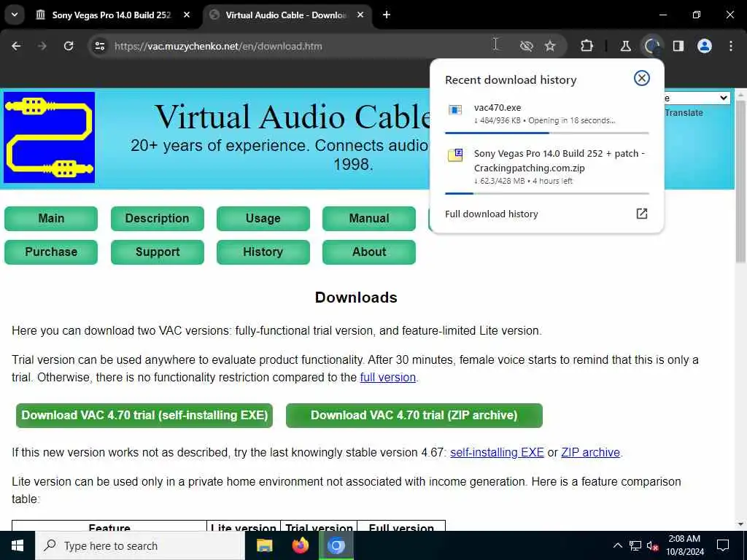The image size is (747, 560).
Task: Go to the Purchase page
Action: click(x=51, y=252)
